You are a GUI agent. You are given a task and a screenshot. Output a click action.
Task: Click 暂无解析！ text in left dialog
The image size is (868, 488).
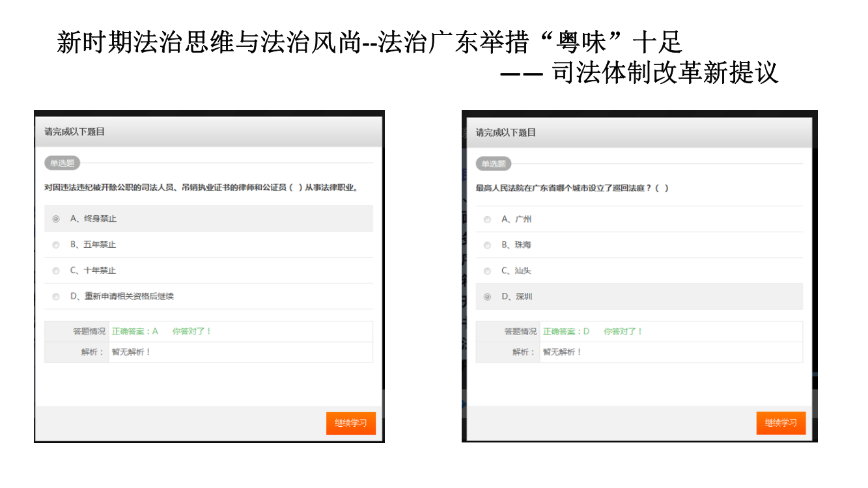tap(131, 352)
